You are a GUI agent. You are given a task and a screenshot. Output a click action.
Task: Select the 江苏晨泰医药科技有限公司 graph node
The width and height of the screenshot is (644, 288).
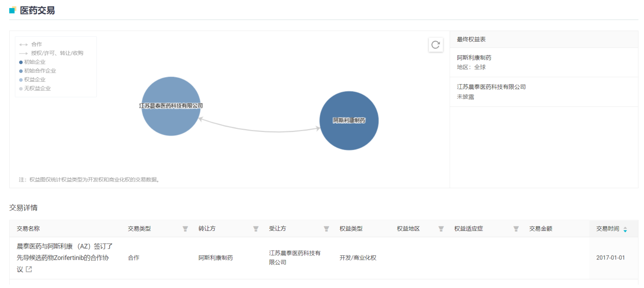pyautogui.click(x=171, y=106)
